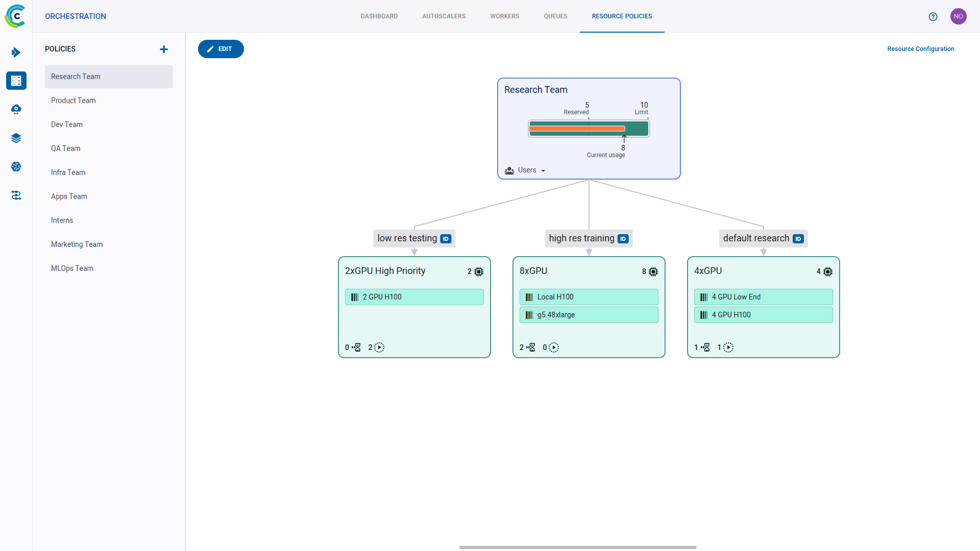The height and width of the screenshot is (551, 980).
Task: Go to the Workers tab
Action: tap(504, 16)
